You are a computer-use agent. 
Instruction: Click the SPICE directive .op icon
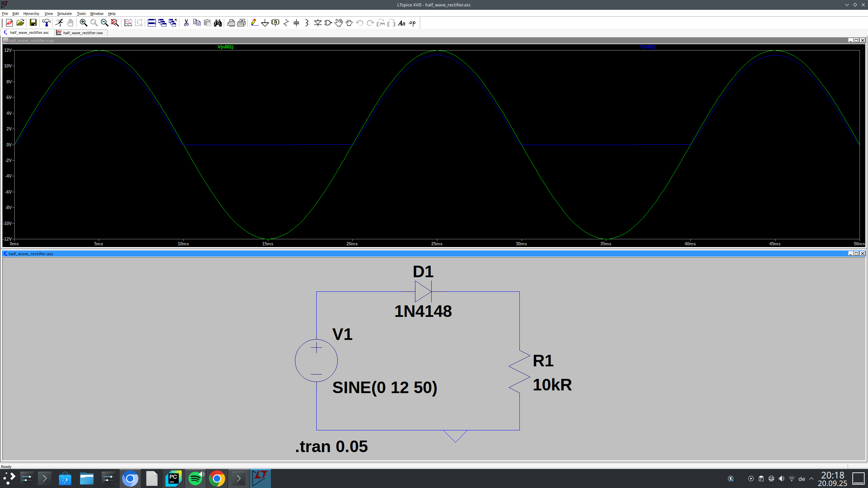(x=412, y=23)
